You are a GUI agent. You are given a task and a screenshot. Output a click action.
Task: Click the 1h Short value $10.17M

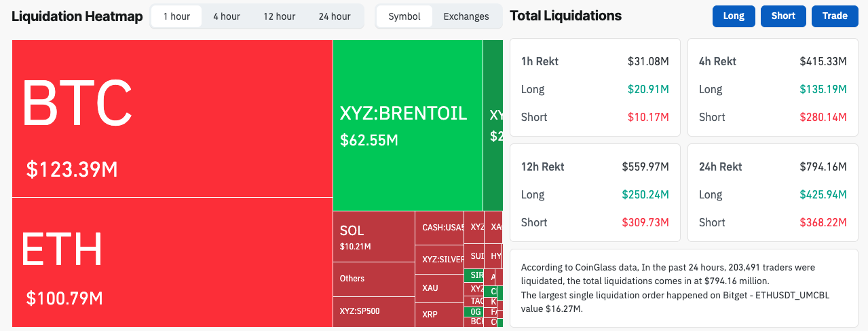click(x=648, y=117)
